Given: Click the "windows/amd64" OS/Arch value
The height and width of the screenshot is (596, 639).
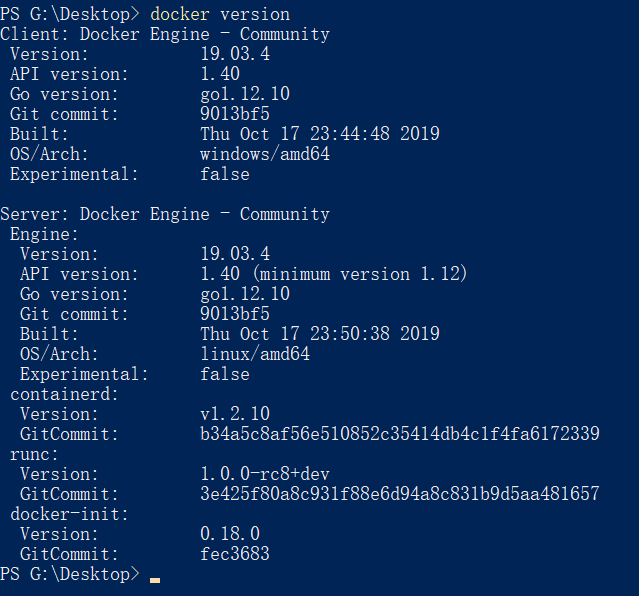Looking at the screenshot, I should point(265,154).
